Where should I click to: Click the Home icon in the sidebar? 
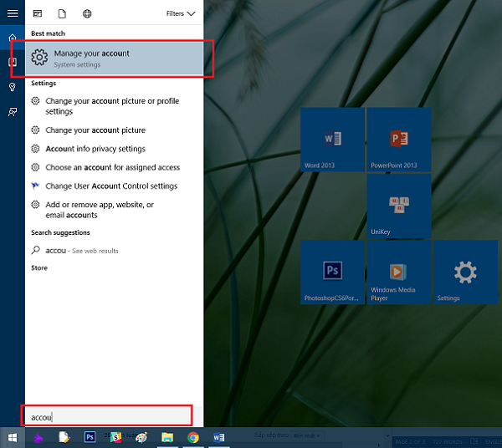13,38
